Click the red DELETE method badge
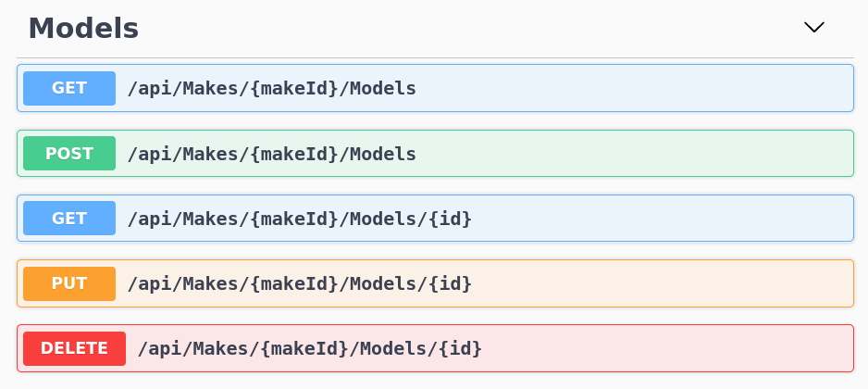Viewport: 868px width, 389px height. coord(74,348)
